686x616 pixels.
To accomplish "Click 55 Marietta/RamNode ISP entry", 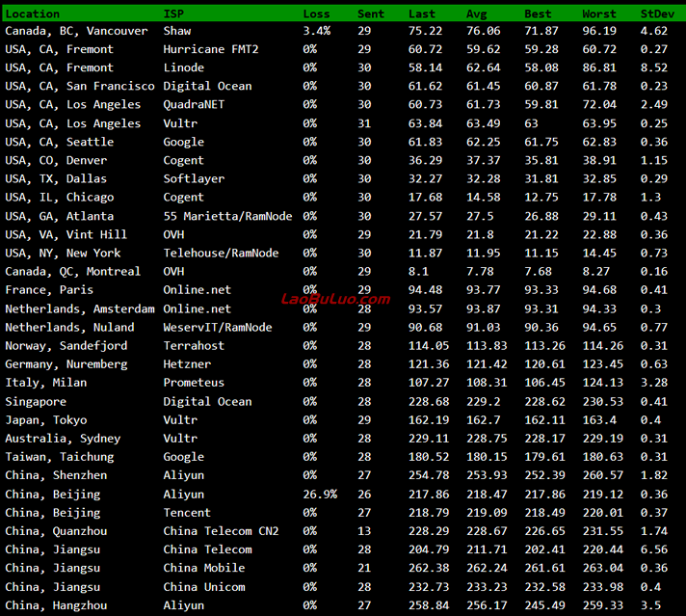I will [x=227, y=216].
